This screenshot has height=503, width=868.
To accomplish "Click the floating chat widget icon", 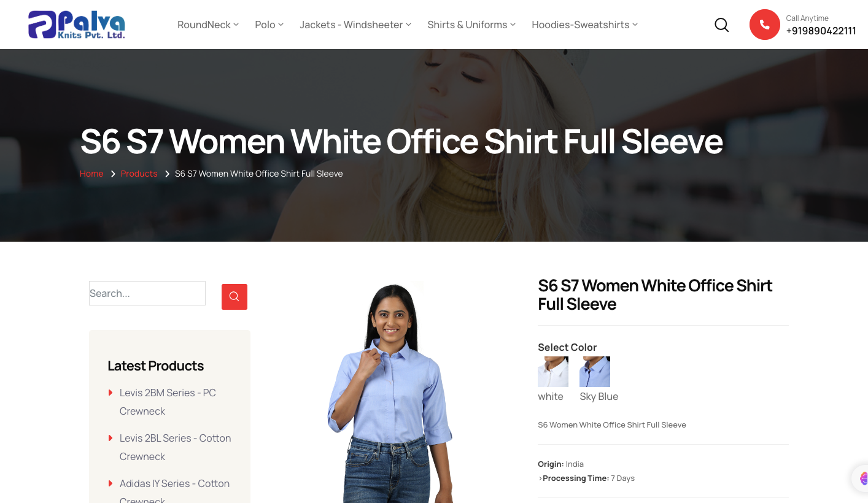I will (x=861, y=478).
